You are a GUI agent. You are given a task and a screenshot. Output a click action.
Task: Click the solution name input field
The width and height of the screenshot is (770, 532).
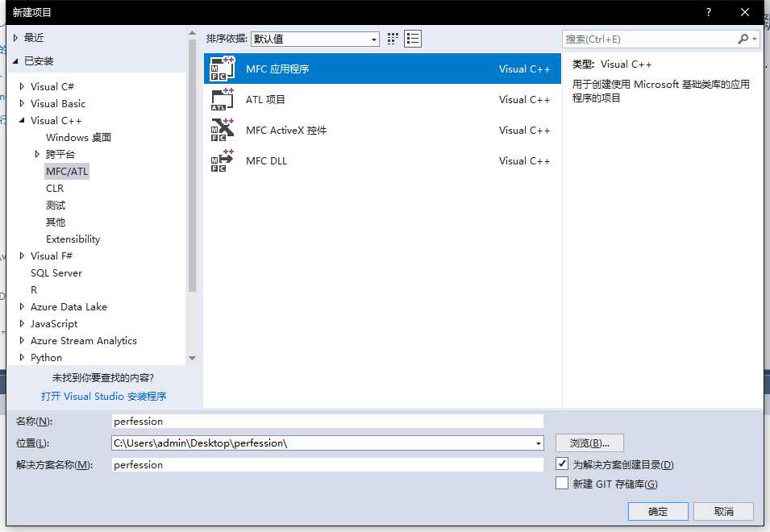point(327,465)
